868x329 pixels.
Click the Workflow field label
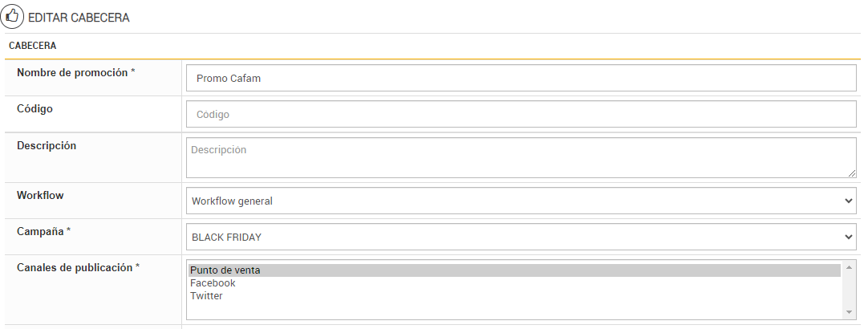tap(40, 195)
